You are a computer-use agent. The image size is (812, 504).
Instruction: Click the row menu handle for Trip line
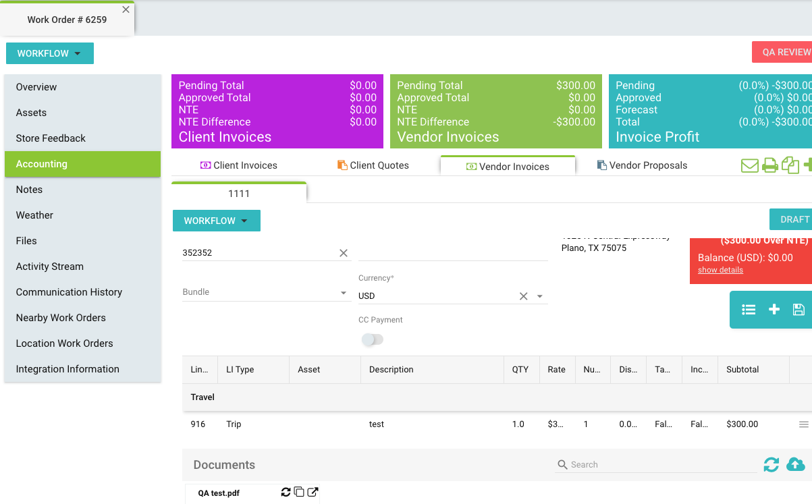[803, 424]
